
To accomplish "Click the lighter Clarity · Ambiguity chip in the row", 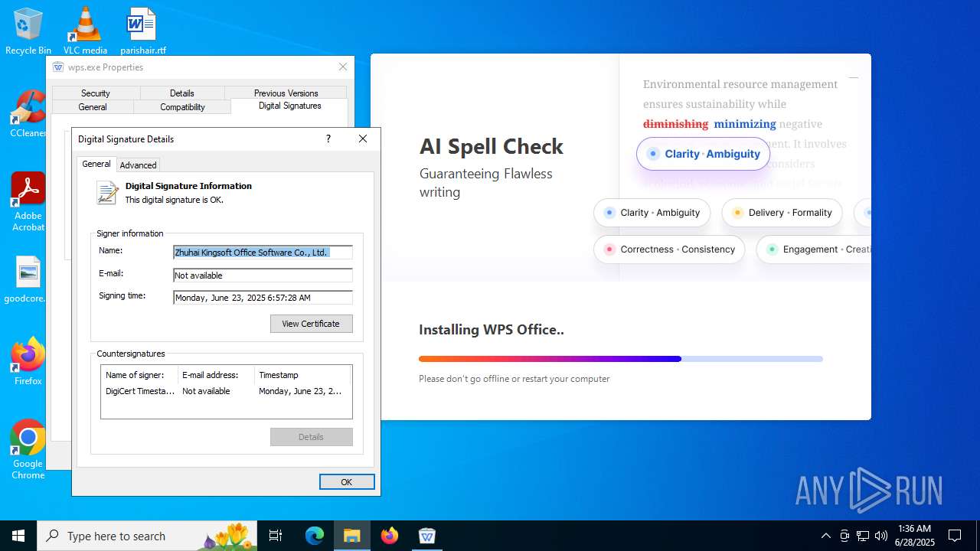I will coord(652,213).
